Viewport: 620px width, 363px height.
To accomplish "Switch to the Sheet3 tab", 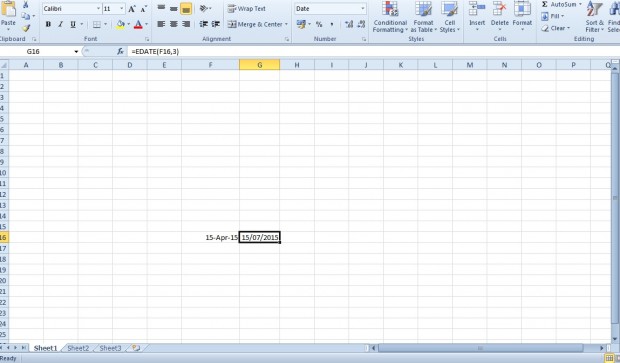I will click(110, 348).
